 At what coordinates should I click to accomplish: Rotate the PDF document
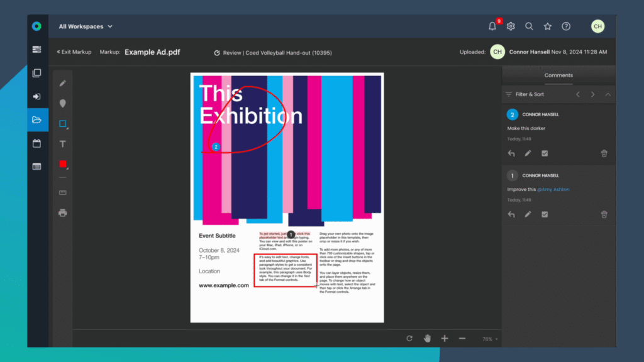pos(409,338)
